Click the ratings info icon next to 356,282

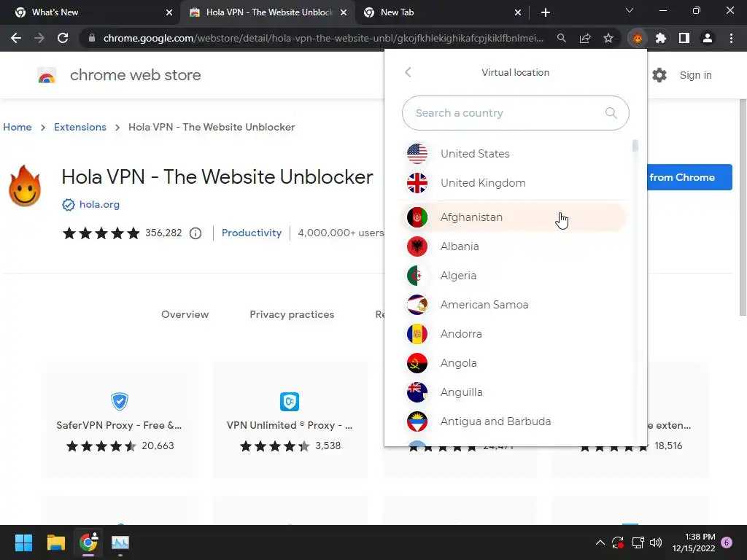tap(196, 233)
